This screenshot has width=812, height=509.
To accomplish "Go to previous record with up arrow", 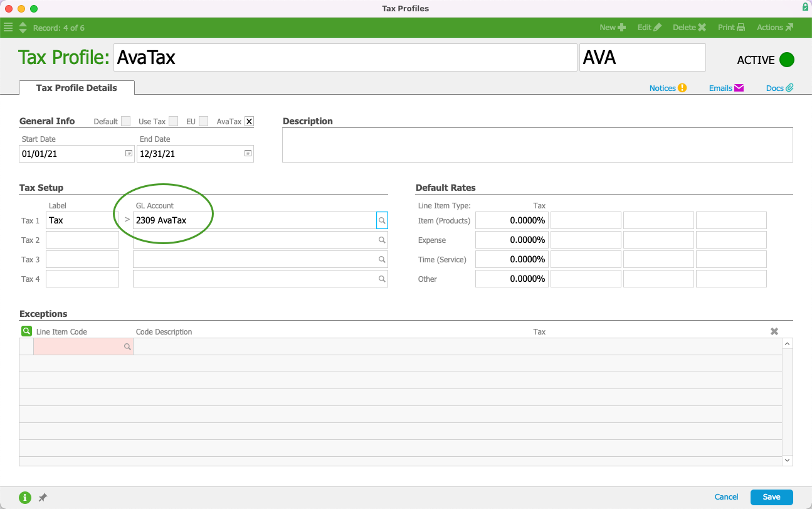I will point(23,24).
